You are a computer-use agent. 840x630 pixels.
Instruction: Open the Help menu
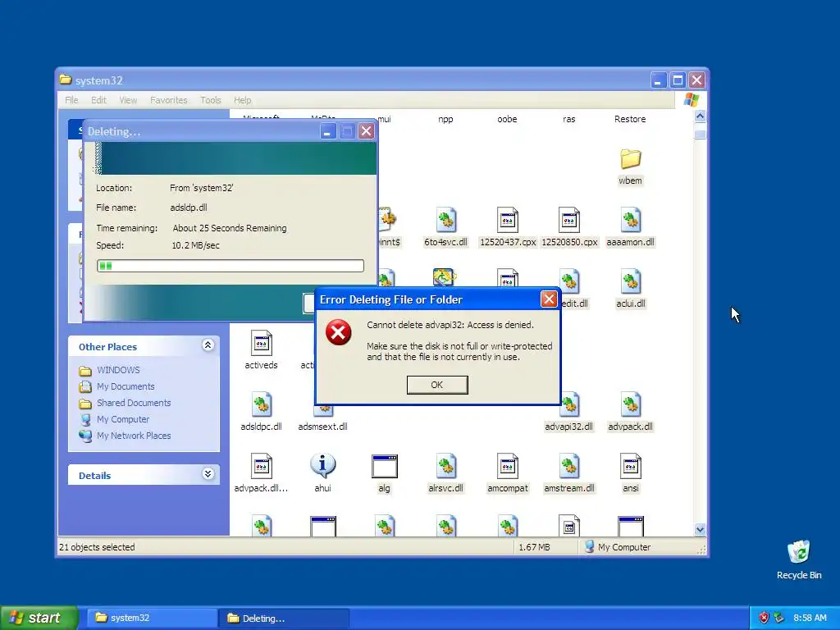point(242,100)
